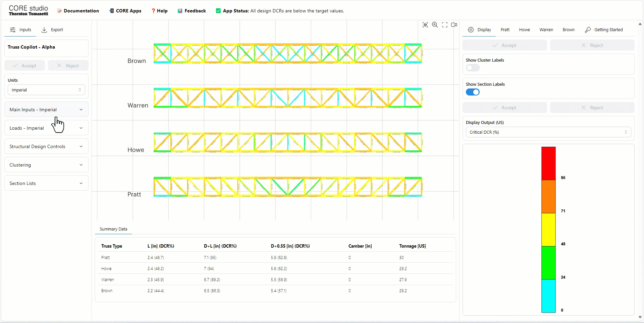
Task: Open Display Output Critical DCR dropdown
Action: point(548,132)
